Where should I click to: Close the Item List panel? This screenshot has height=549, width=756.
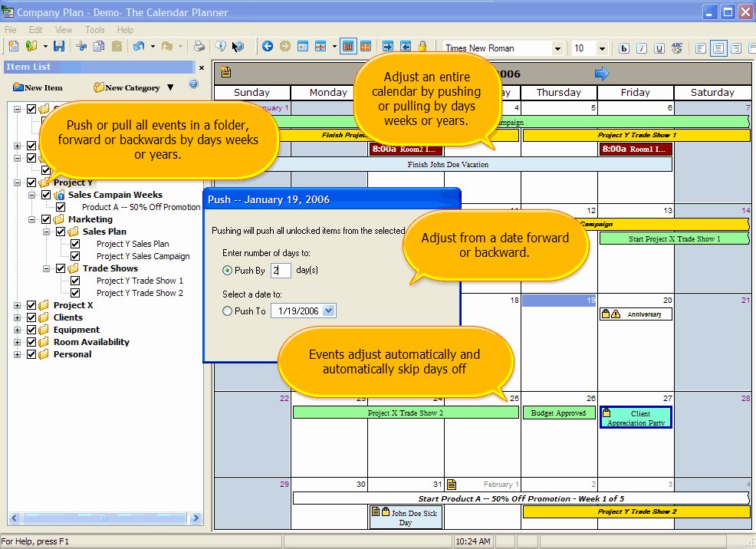click(x=202, y=68)
